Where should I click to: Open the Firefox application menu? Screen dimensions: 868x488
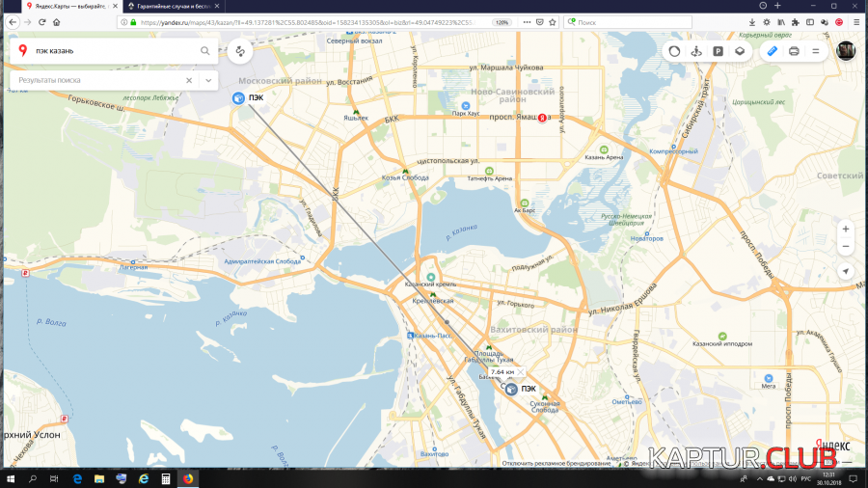pyautogui.click(x=856, y=23)
